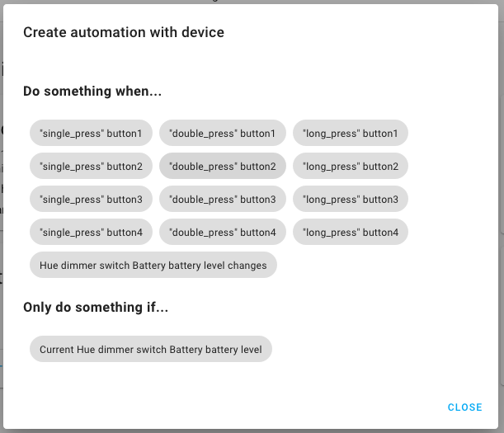Select battery level changes trigger chip
This screenshot has width=504, height=433.
(153, 266)
